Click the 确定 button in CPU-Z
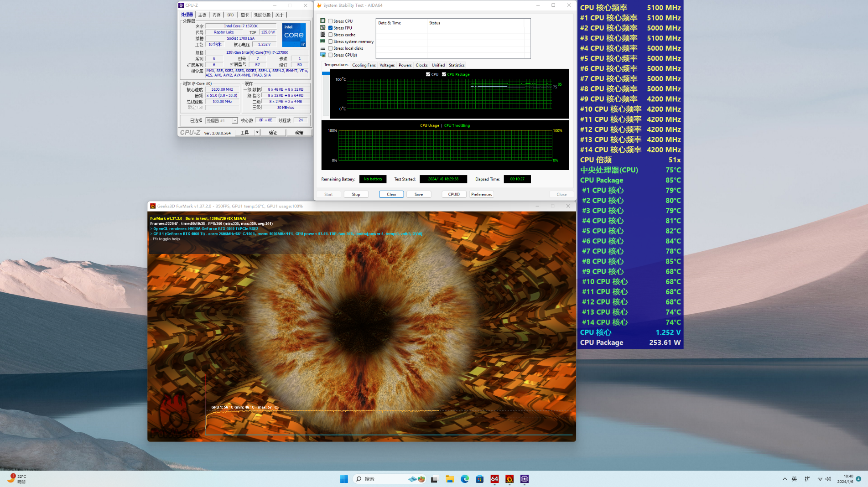The width and height of the screenshot is (868, 487). 299,133
